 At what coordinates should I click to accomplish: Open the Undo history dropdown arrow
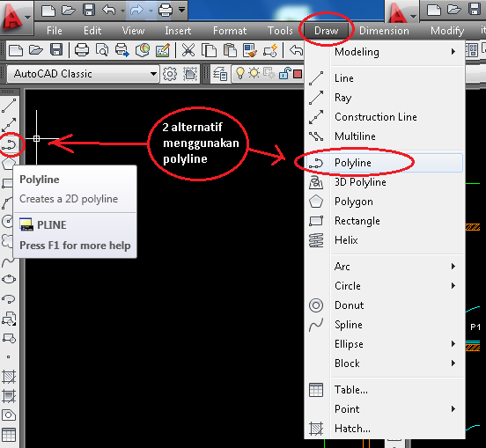(x=122, y=11)
